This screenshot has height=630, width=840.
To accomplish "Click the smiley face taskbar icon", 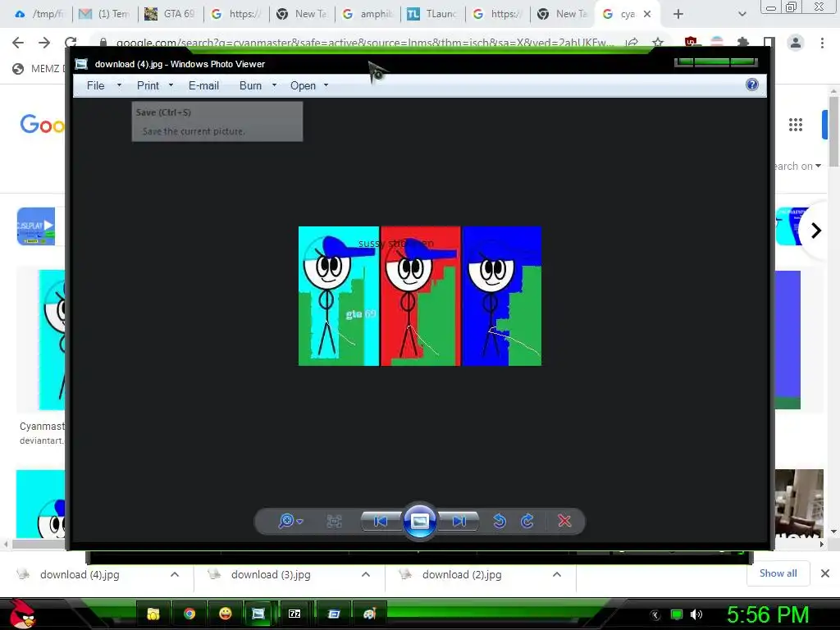I will (225, 614).
